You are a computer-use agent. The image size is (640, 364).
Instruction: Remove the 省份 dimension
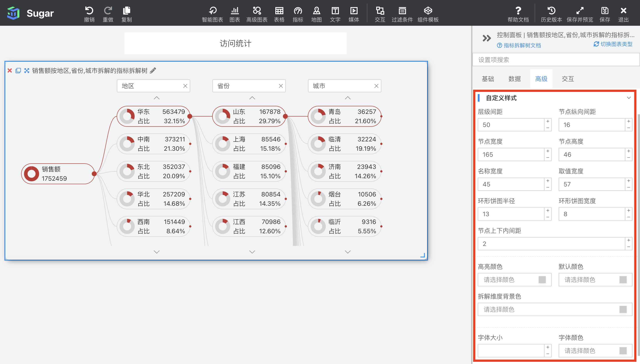[281, 86]
